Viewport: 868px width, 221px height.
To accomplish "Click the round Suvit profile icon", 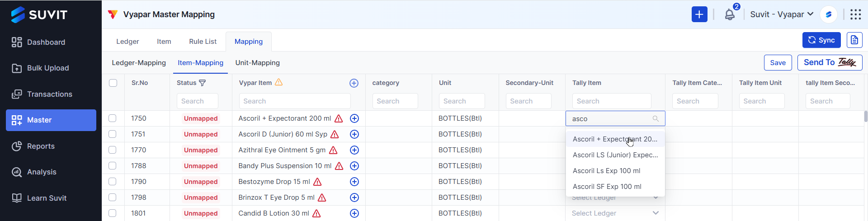I will click(829, 14).
